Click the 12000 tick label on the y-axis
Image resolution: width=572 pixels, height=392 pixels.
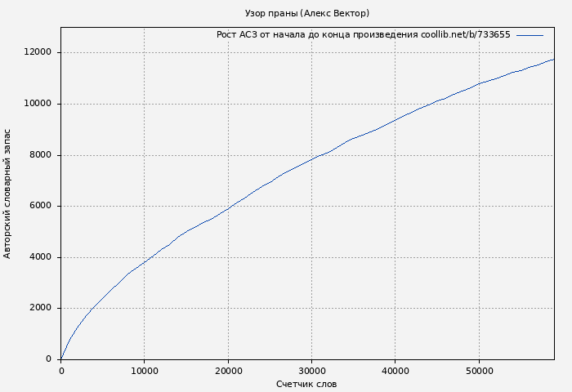38,52
